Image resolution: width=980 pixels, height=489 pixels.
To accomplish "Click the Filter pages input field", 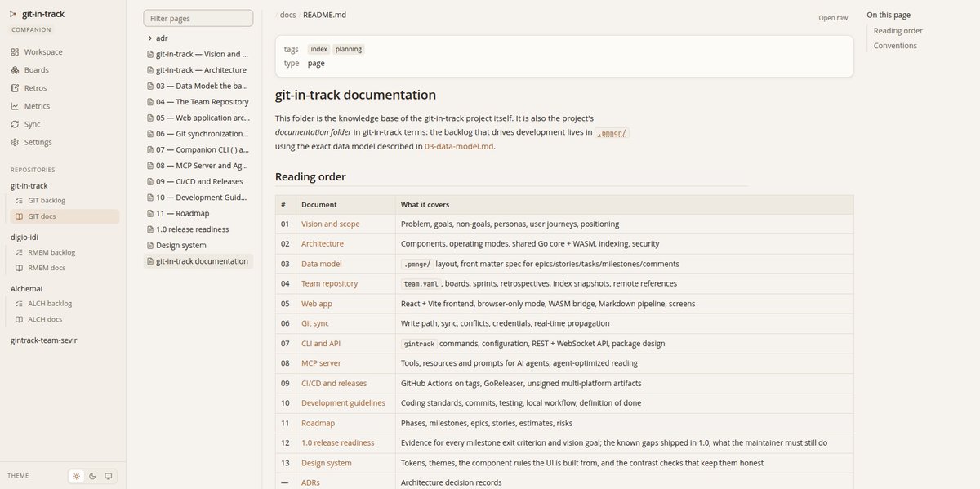I will (x=198, y=18).
